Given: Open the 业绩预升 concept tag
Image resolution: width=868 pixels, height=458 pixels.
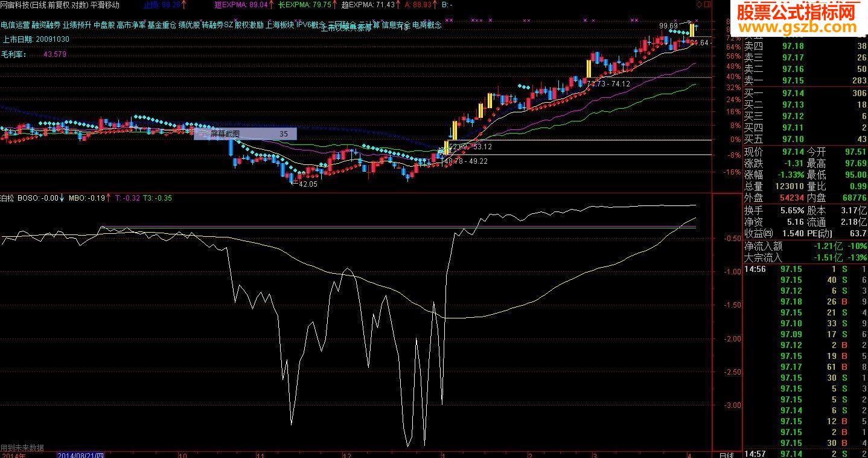Looking at the screenshot, I should point(77,25).
